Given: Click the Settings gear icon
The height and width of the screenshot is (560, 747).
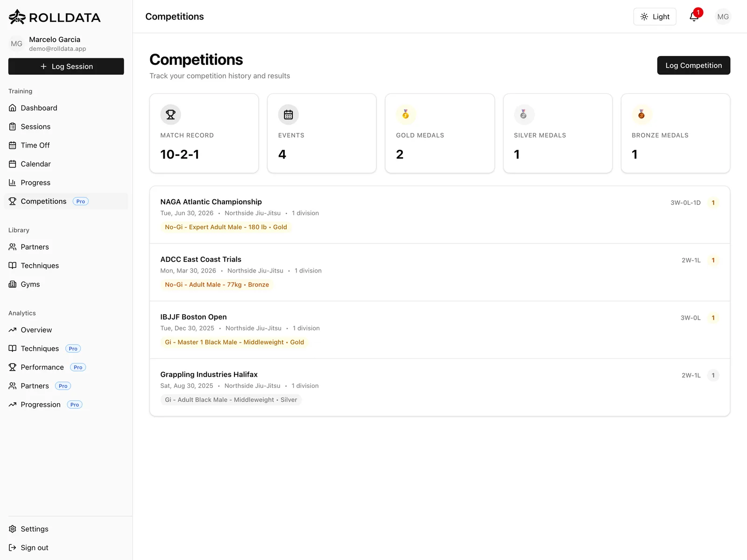Looking at the screenshot, I should tap(13, 529).
